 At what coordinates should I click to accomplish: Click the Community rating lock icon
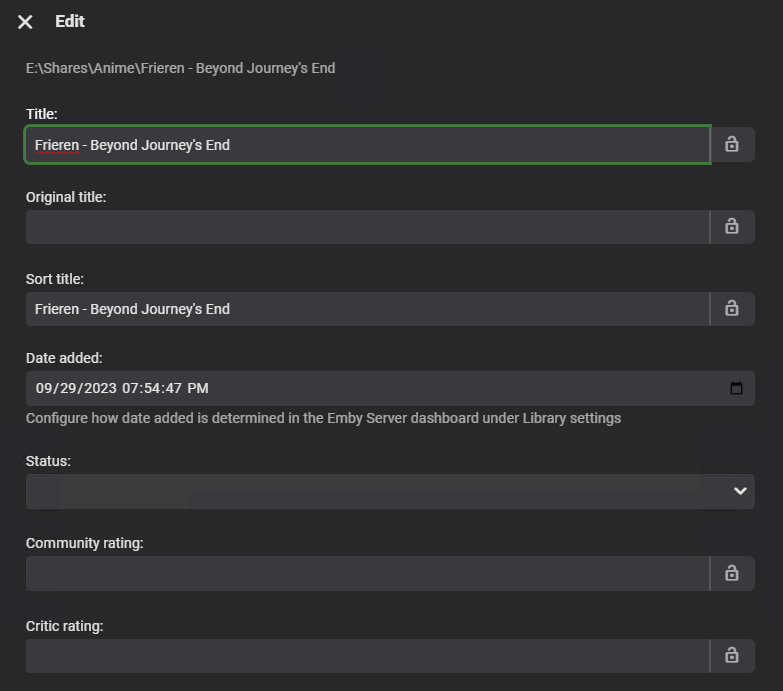point(732,573)
